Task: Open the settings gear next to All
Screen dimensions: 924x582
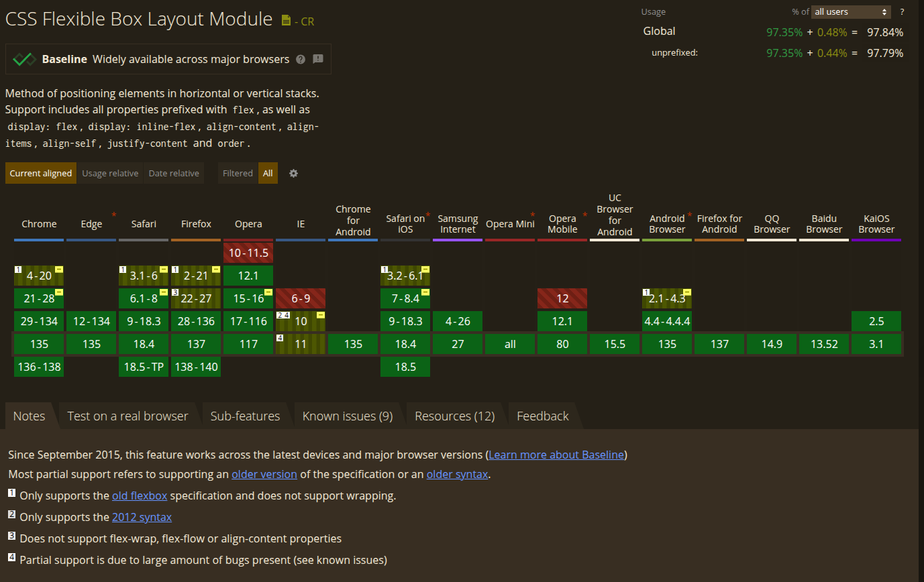Action: pyautogui.click(x=293, y=173)
